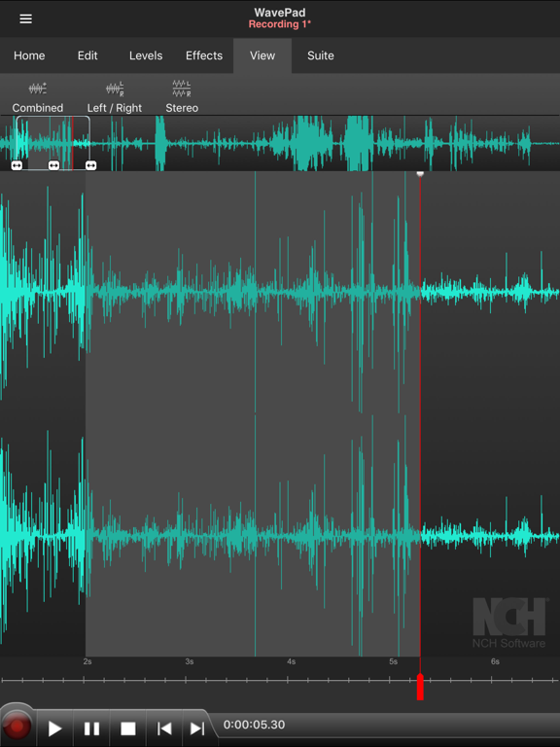Start recording with the red Record button

(17, 726)
